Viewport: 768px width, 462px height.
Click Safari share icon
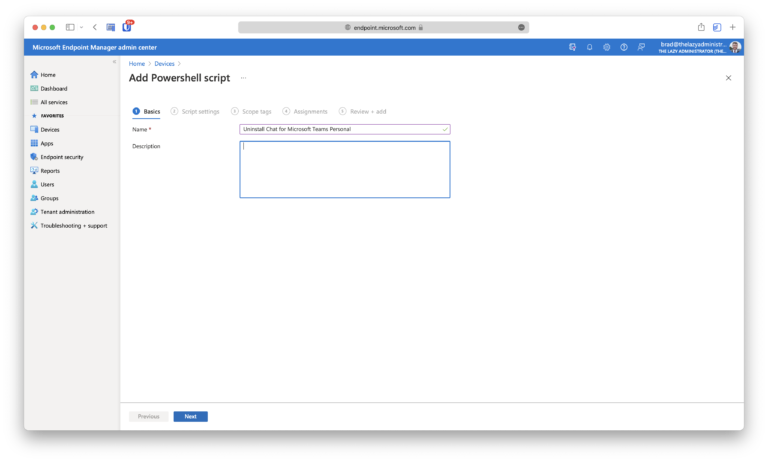pos(701,27)
